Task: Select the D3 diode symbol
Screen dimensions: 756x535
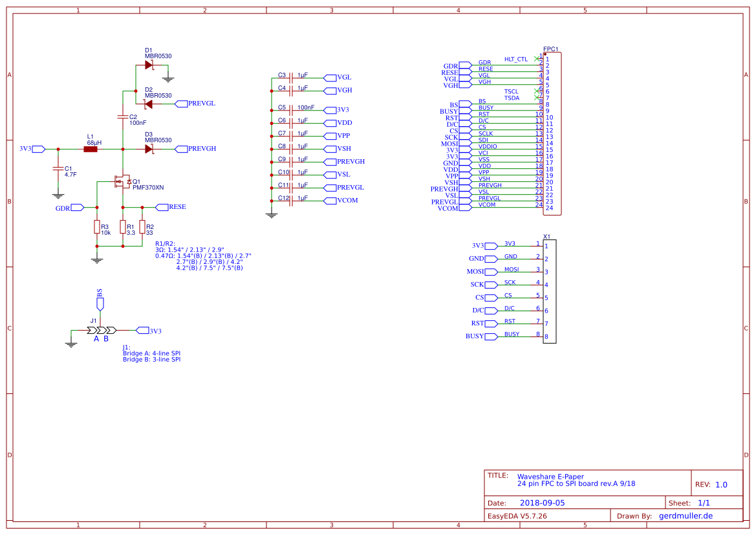Action: pyautogui.click(x=149, y=149)
